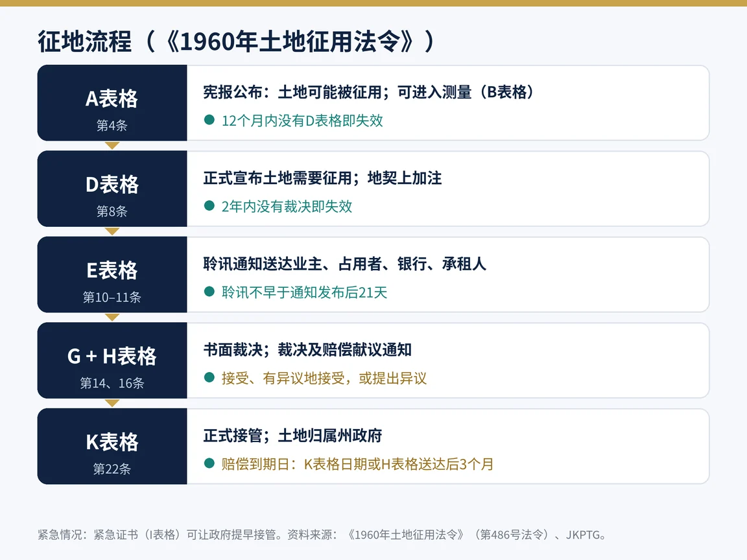Screen dimensions: 747x560
Task: Click the text 书面裁决；裁决及赔偿献议通知
Action: pos(307,349)
